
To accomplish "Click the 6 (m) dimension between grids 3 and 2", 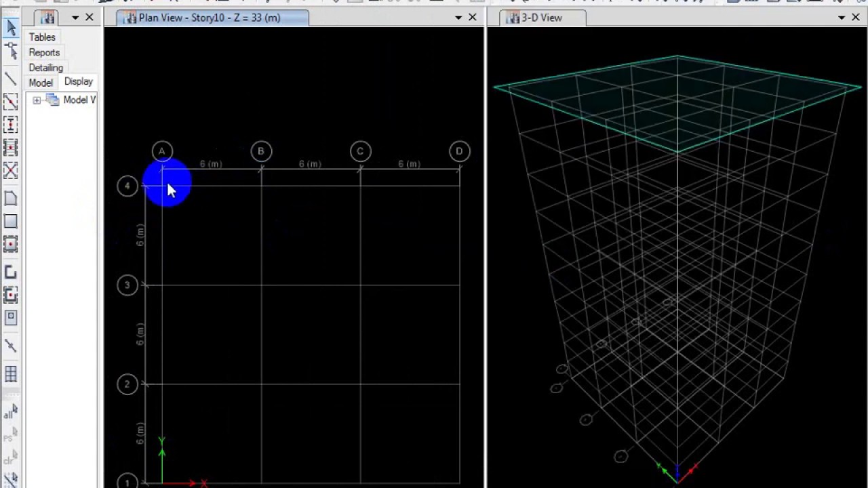I will coord(140,334).
